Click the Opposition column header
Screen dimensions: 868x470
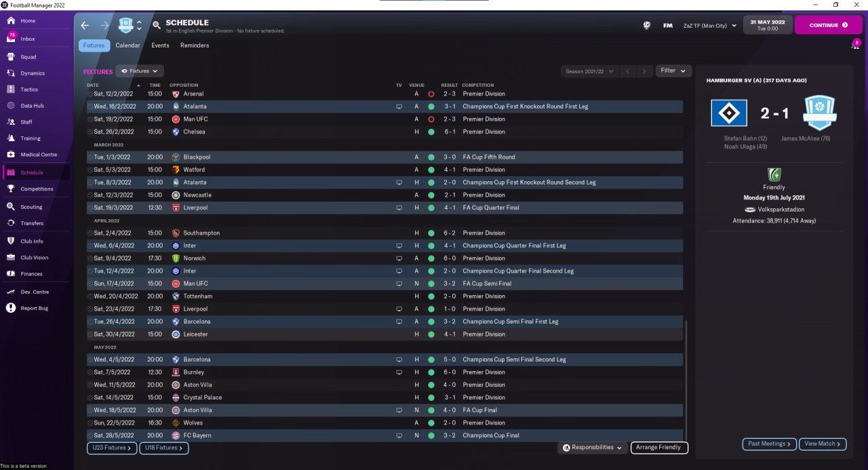click(184, 85)
